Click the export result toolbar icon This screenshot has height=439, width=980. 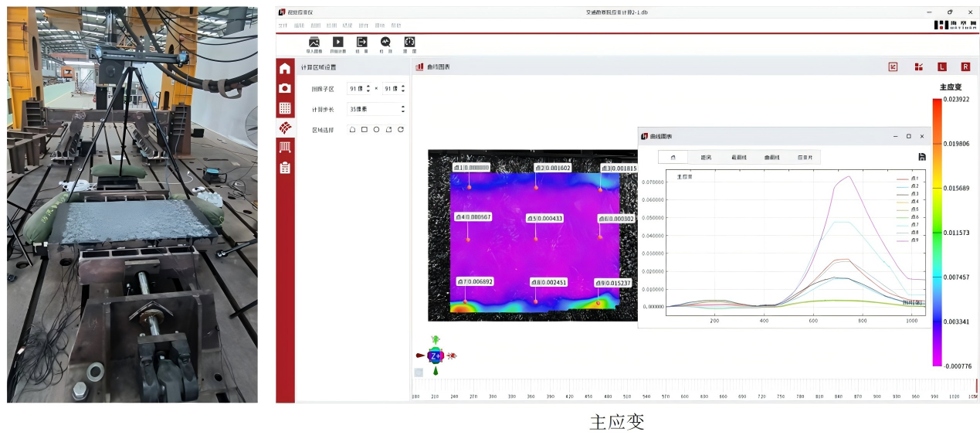point(361,43)
